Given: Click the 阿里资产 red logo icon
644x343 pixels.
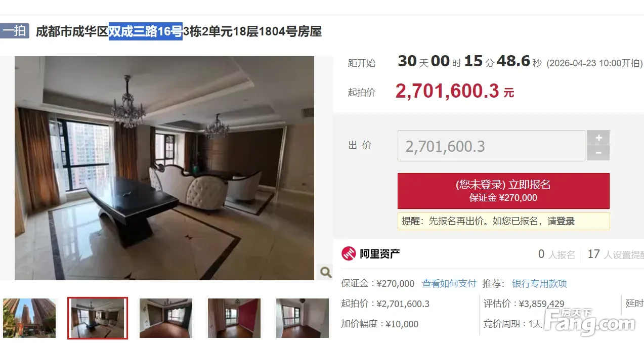Looking at the screenshot, I should (349, 254).
